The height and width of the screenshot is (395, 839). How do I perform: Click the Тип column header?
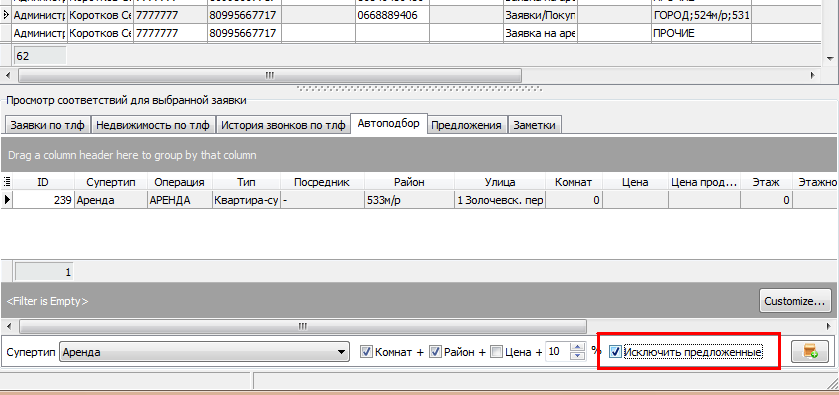(x=246, y=182)
